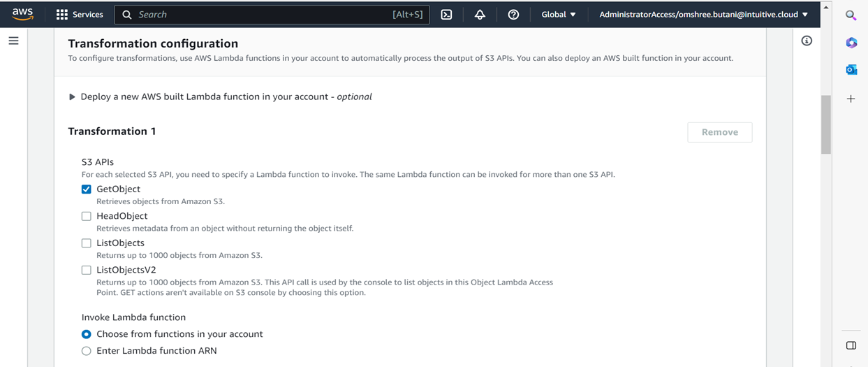Open the Global region dropdown
The width and height of the screenshot is (868, 367).
559,15
